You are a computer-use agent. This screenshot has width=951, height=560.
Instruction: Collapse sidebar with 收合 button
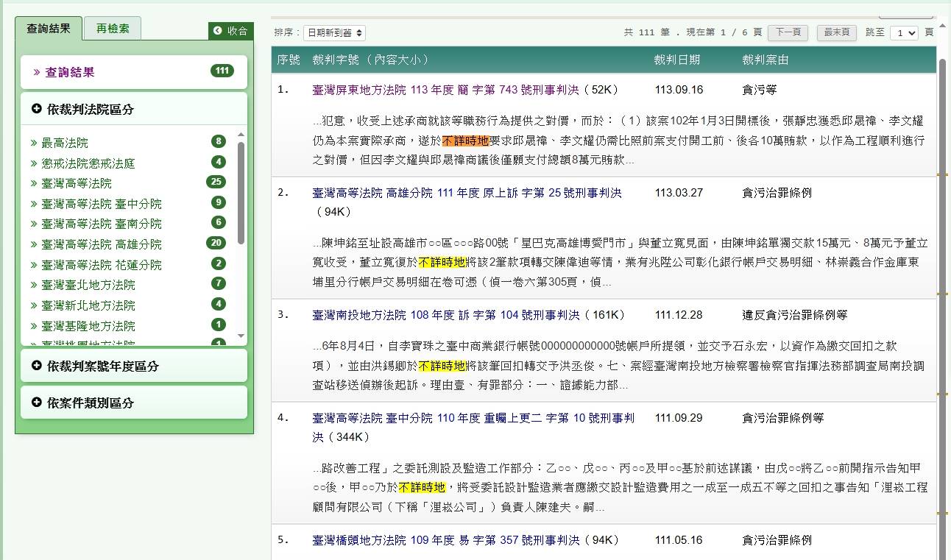(231, 31)
